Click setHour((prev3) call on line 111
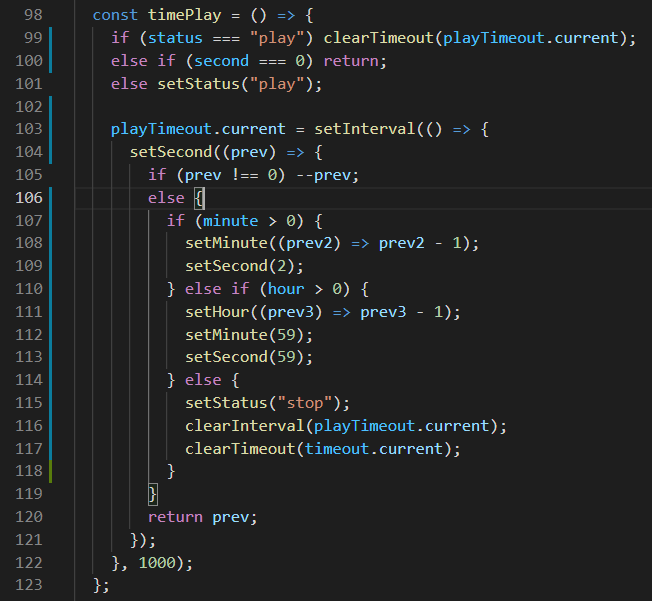This screenshot has width=652, height=601. (x=254, y=312)
